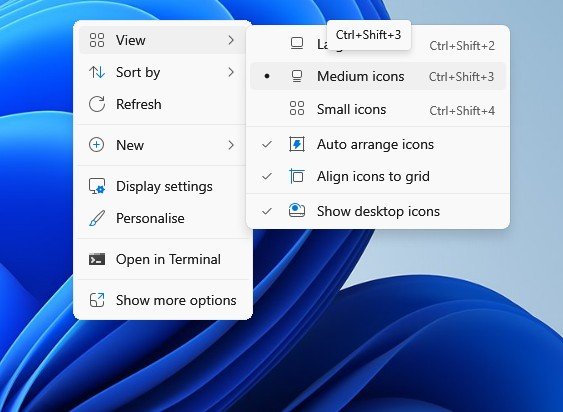Choose Refresh from the context menu

click(x=162, y=105)
